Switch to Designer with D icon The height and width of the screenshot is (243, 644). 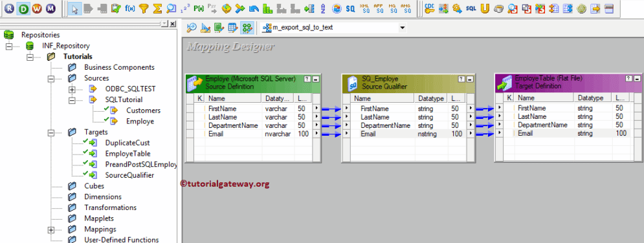coord(23,8)
